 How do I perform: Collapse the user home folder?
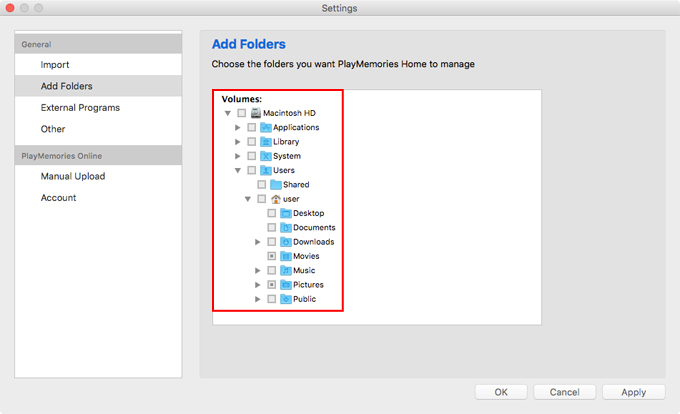248,199
